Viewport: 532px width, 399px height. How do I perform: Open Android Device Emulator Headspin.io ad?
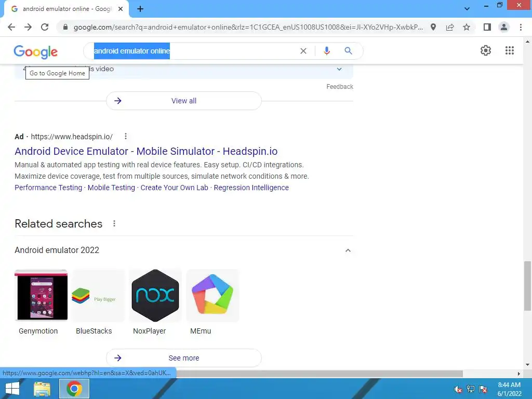click(x=146, y=151)
